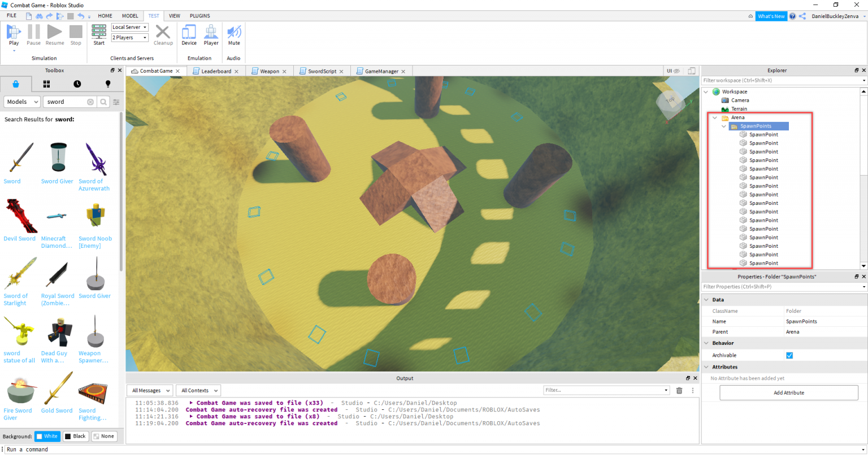Toggle UI visibility in the viewport
The width and height of the screenshot is (868, 455).
(x=673, y=71)
